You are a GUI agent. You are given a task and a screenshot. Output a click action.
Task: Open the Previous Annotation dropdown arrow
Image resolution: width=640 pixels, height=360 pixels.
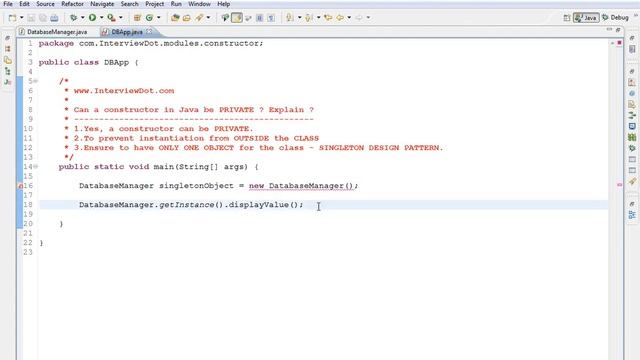[x=318, y=18]
